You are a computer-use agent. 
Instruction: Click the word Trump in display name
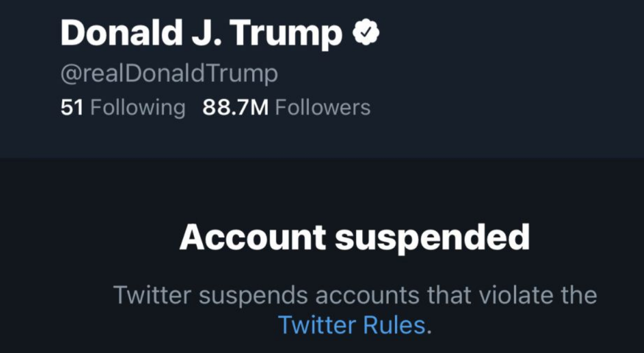click(x=286, y=35)
